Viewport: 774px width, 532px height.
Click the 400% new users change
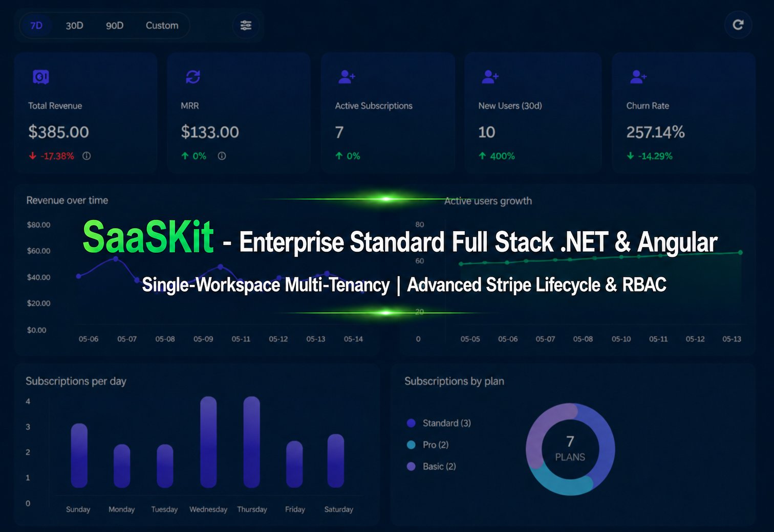click(502, 156)
